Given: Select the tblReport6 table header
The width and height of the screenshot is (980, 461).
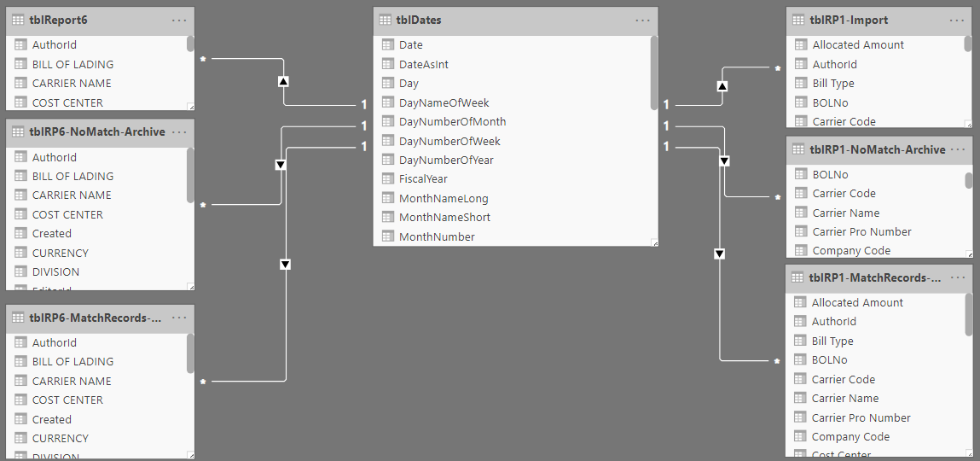Looking at the screenshot, I should 100,20.
